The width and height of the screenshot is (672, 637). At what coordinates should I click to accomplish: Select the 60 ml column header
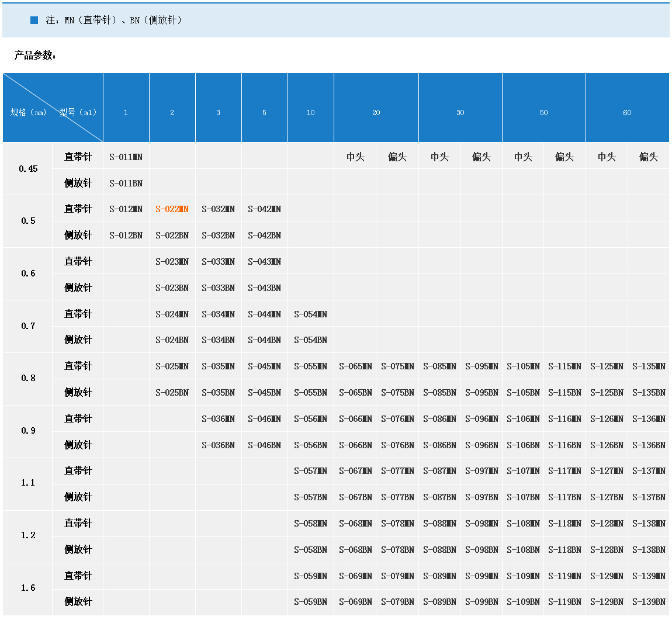[x=627, y=112]
